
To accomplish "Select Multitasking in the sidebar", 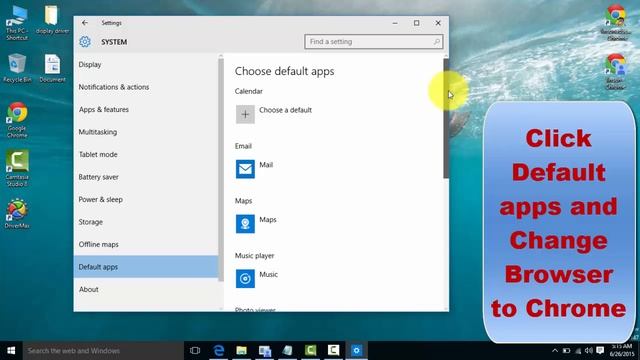I will click(146, 132).
